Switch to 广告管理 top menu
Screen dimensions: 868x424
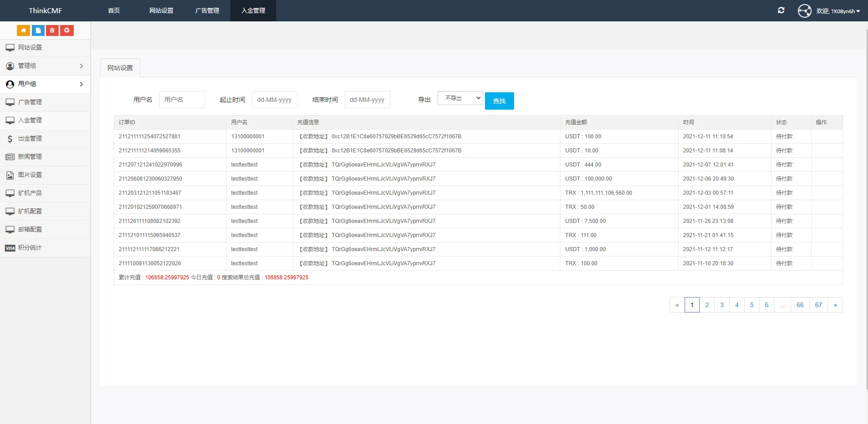207,10
